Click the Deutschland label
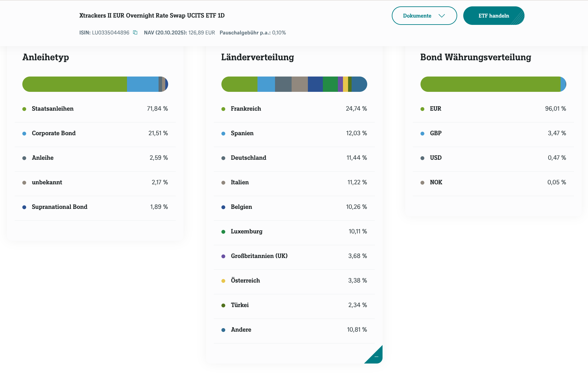The width and height of the screenshot is (588, 382). [x=249, y=158]
